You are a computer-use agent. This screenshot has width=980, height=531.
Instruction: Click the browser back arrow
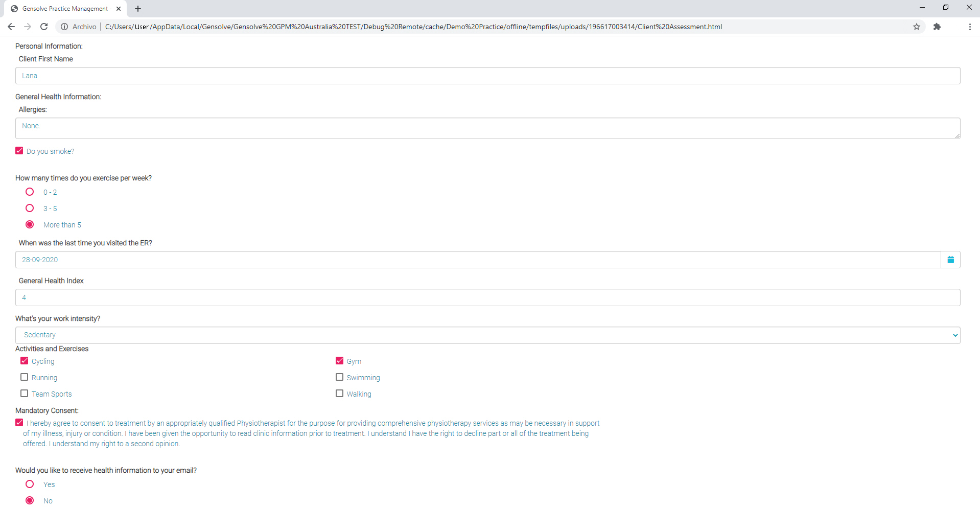click(x=11, y=27)
